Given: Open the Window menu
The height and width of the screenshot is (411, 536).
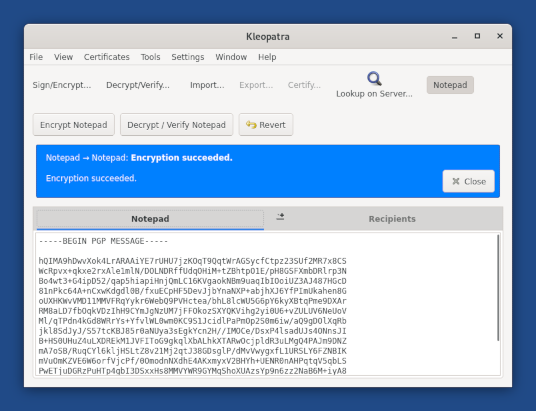Looking at the screenshot, I should [x=231, y=57].
